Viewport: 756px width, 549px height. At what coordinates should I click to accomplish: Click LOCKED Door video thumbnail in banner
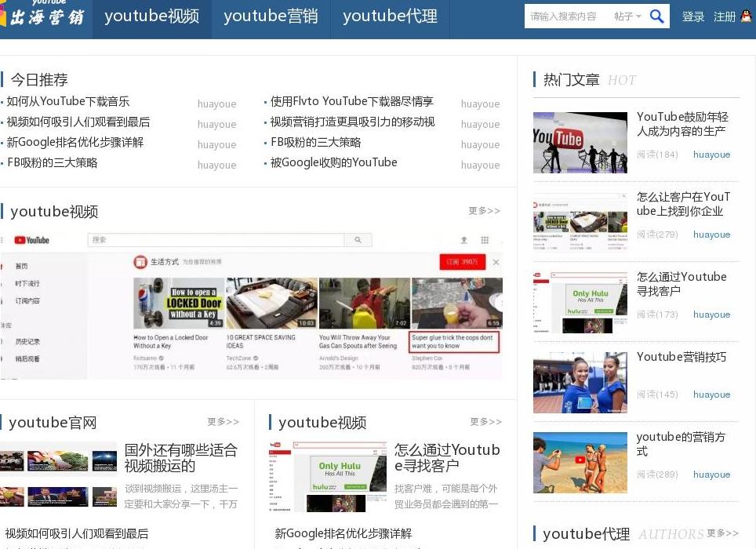(179, 304)
